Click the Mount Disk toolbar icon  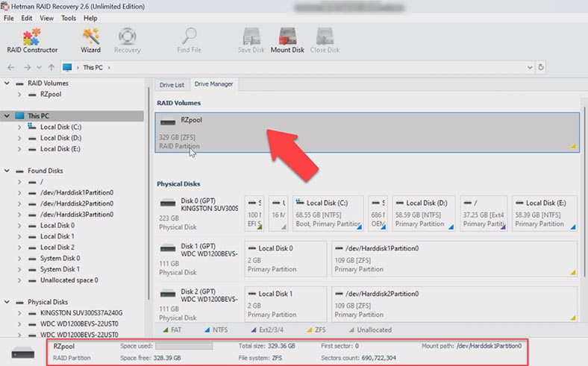(x=287, y=37)
